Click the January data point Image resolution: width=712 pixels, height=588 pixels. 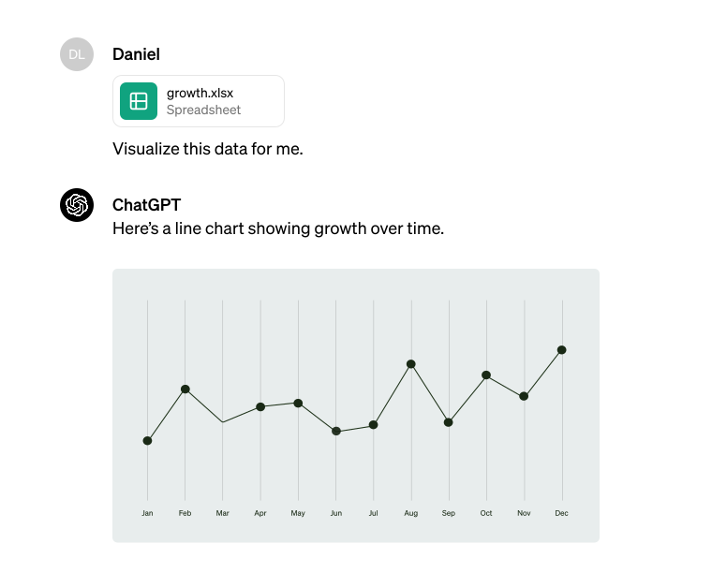(x=147, y=440)
